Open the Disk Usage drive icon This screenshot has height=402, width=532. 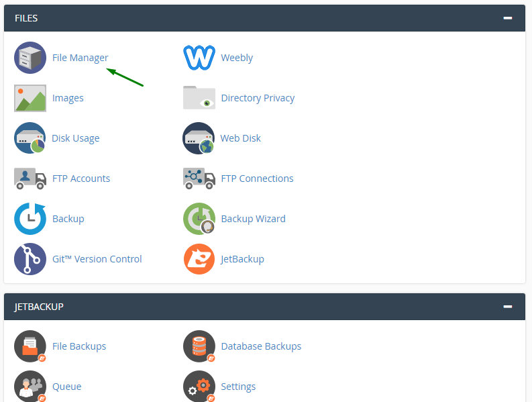(x=30, y=138)
